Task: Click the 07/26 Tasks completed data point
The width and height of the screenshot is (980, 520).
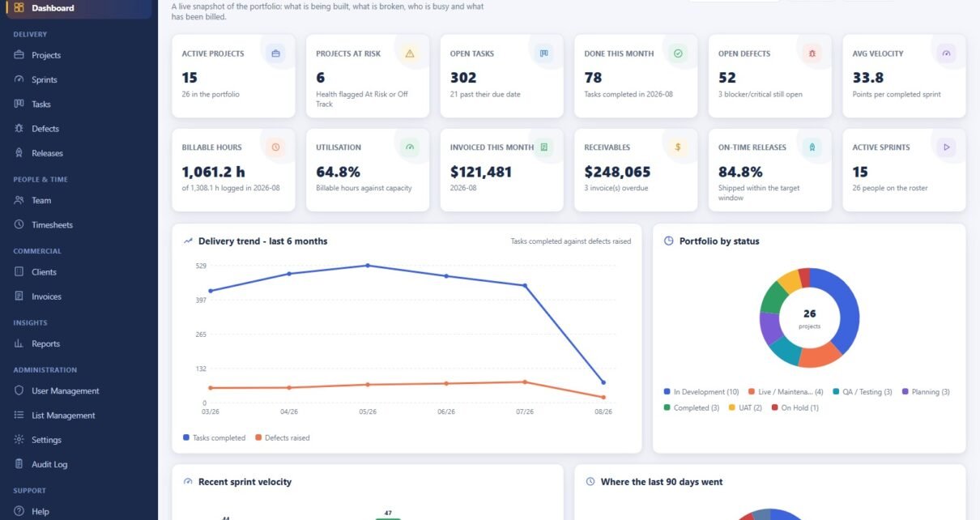Action: 525,285
